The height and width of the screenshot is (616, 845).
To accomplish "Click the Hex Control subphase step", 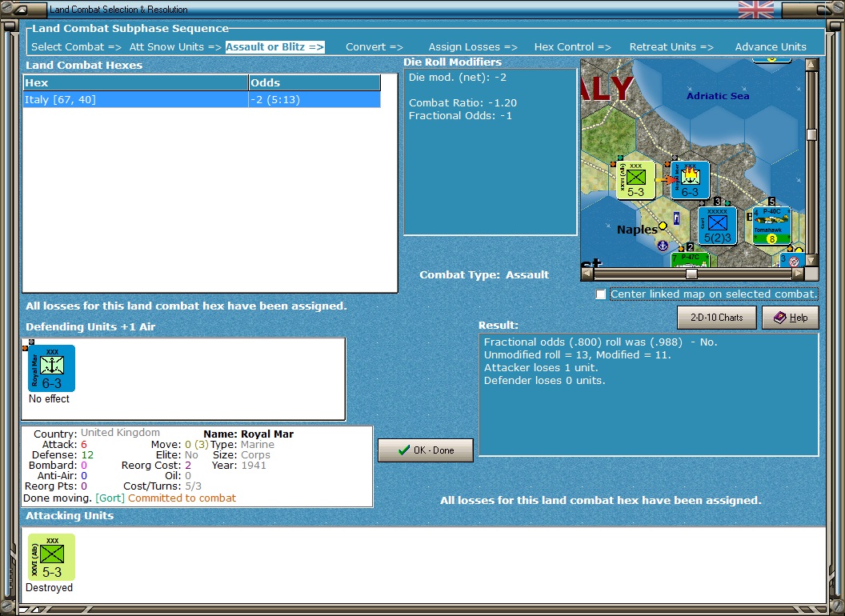I will [x=572, y=47].
